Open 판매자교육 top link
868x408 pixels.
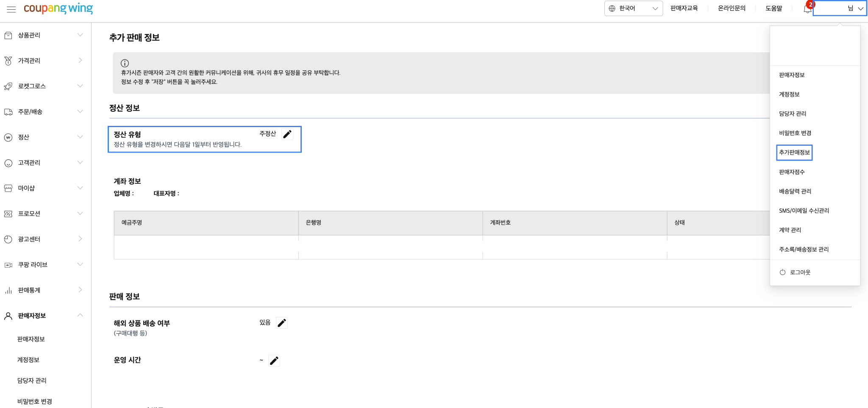(684, 8)
